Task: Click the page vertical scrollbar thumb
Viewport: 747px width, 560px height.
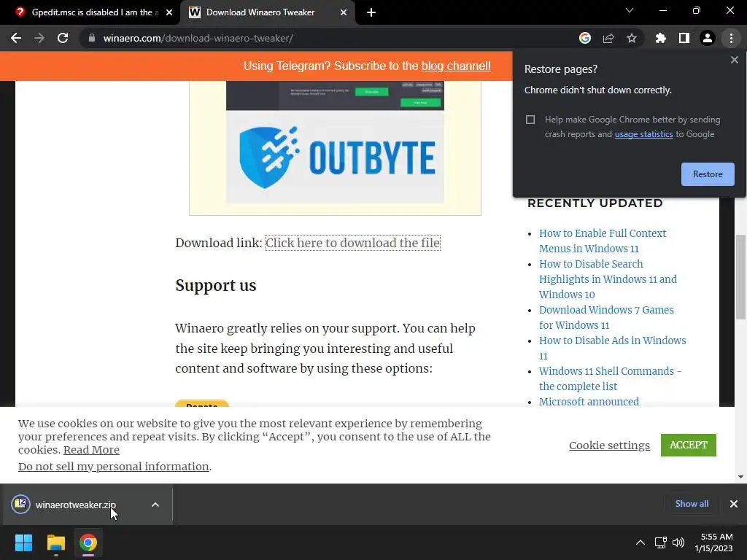Action: [x=740, y=278]
